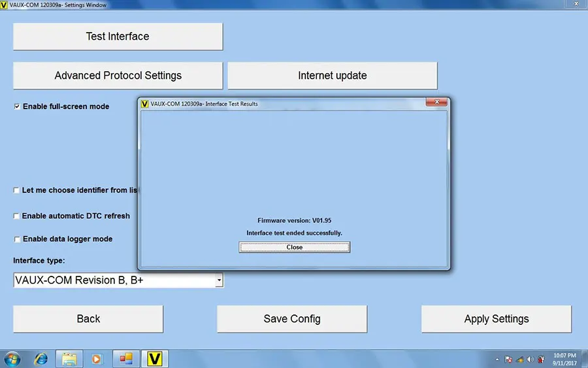Image resolution: width=588 pixels, height=368 pixels.
Task: Launch Internet Explorer from taskbar
Action: (41, 359)
